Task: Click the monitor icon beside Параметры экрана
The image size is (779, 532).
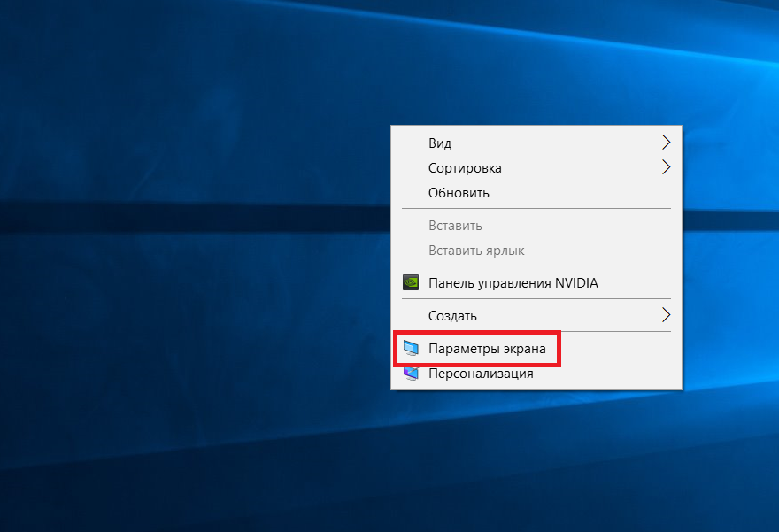Action: click(411, 348)
